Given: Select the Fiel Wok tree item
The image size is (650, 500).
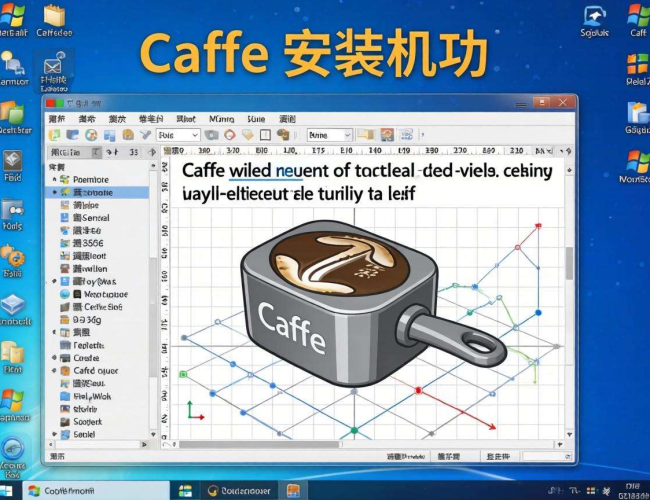Looking at the screenshot, I should pos(92,396).
